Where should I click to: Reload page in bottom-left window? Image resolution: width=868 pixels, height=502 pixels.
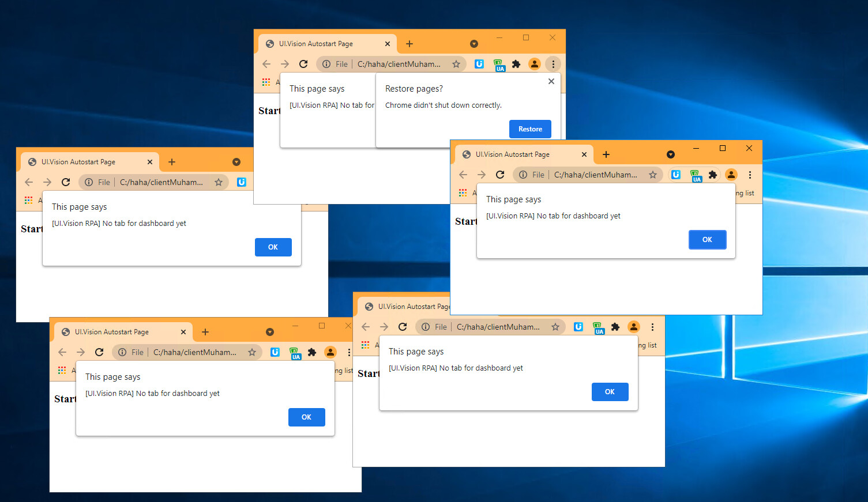coord(99,352)
